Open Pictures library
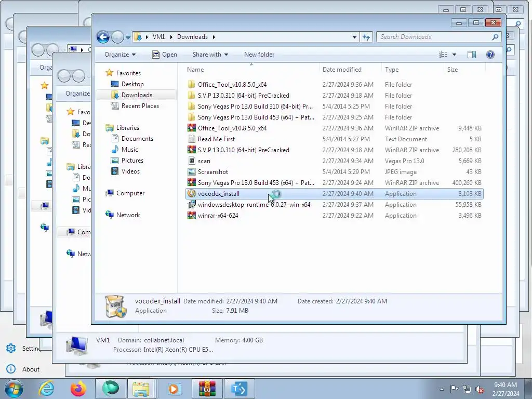532x399 pixels. pos(127,160)
